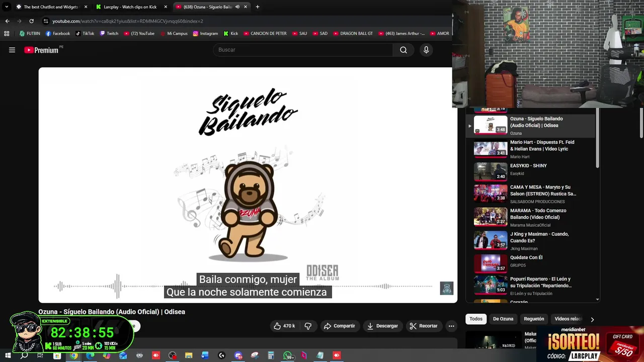
Task: Show more filter chips with right arrow
Action: click(x=592, y=319)
